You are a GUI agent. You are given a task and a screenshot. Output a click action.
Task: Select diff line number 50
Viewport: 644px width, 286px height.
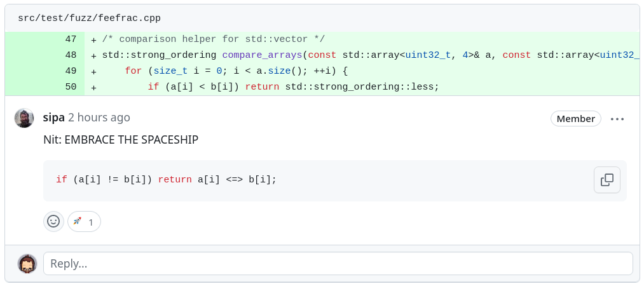click(x=71, y=87)
